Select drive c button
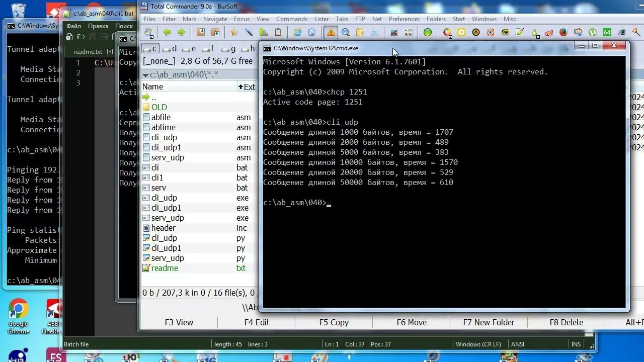The image size is (644, 362). pyautogui.click(x=150, y=49)
